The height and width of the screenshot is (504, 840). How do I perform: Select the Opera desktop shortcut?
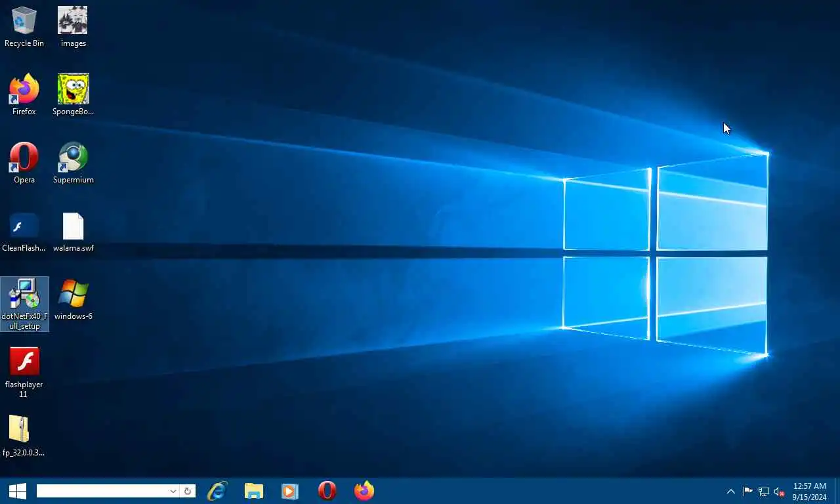[24, 163]
